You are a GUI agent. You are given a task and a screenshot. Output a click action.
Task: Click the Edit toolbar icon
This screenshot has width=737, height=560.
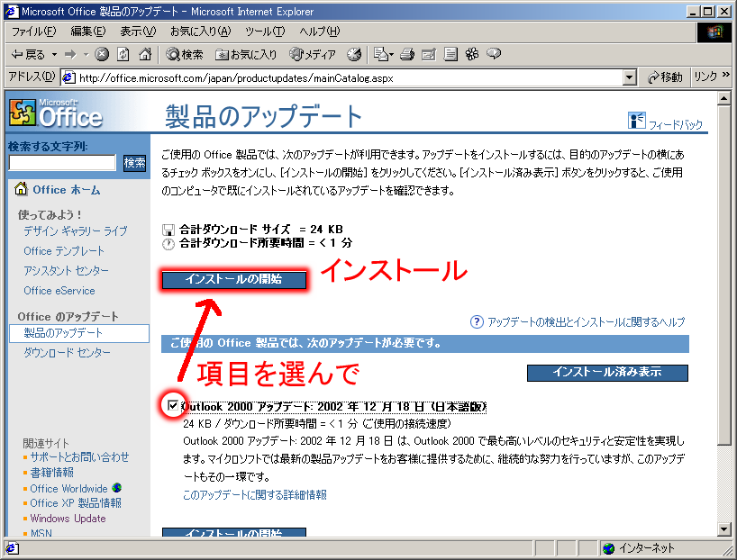tap(429, 55)
